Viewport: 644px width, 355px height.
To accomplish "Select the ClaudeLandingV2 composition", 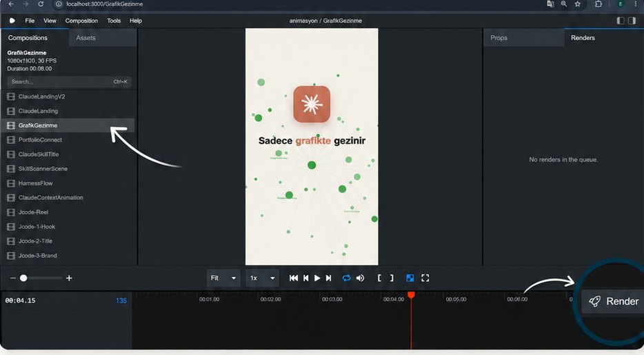I will pos(68,97).
